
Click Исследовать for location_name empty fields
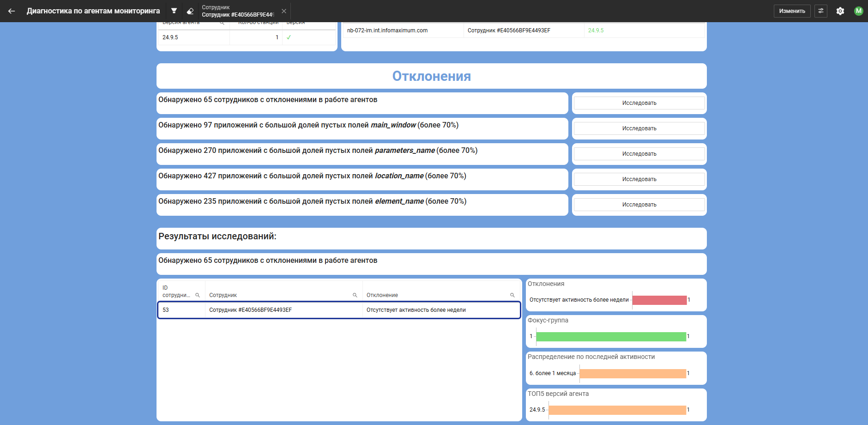pyautogui.click(x=639, y=179)
